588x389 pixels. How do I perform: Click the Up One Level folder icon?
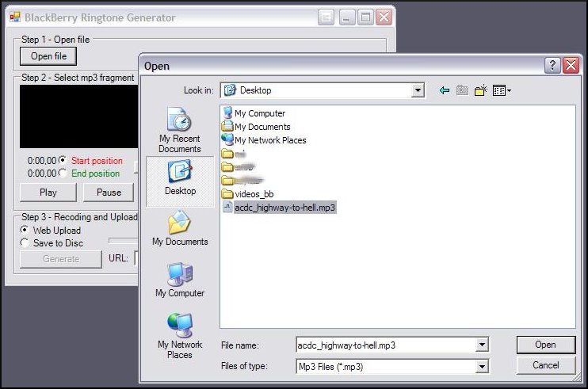coord(462,90)
